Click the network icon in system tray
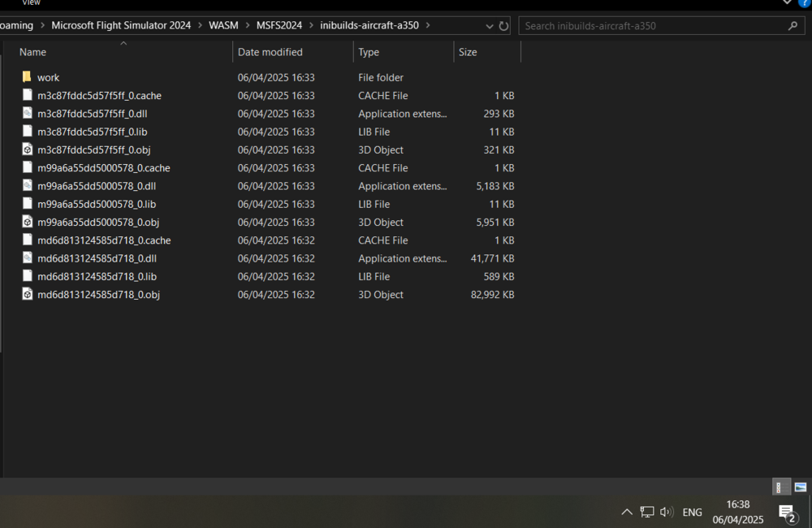The image size is (812, 528). (646, 512)
